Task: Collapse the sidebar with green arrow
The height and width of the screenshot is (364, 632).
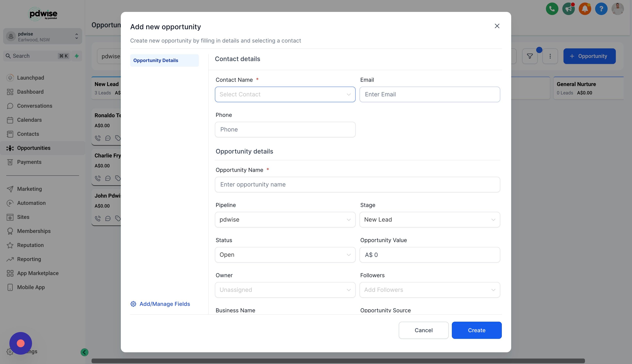Action: [x=85, y=352]
